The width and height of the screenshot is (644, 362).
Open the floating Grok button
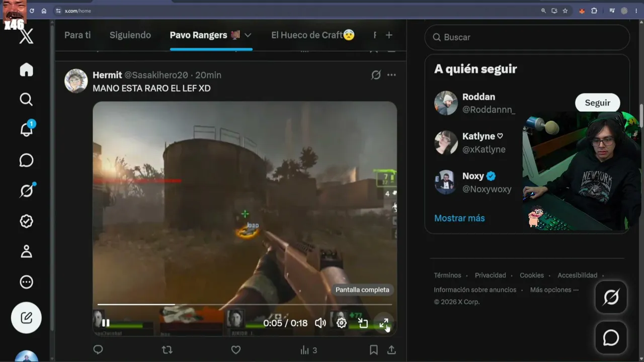(x=611, y=298)
